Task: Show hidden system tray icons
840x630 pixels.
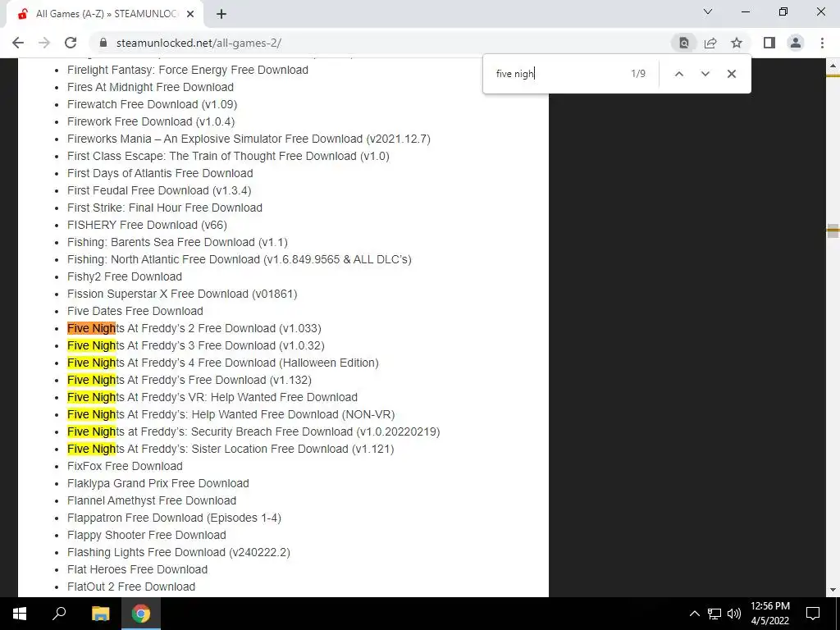Action: click(x=694, y=614)
